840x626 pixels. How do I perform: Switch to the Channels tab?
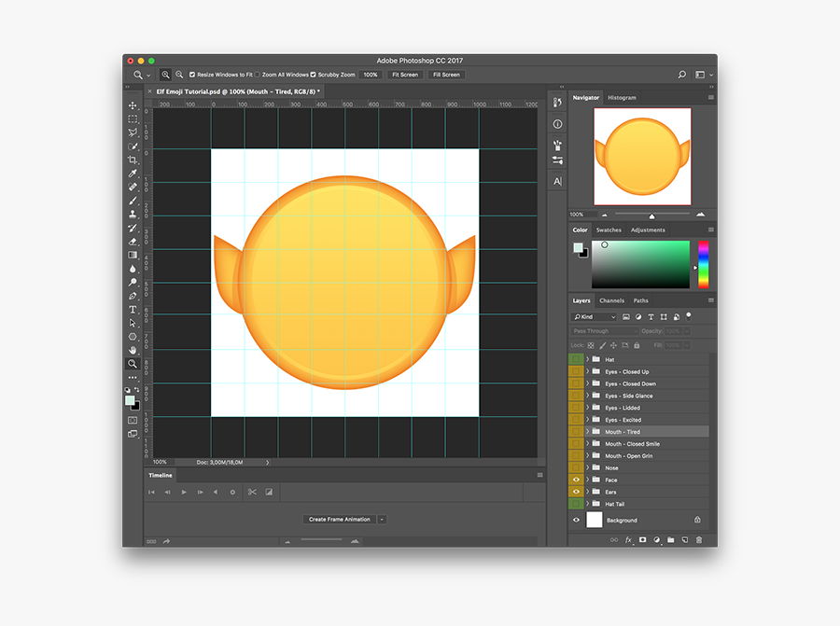[x=611, y=300]
